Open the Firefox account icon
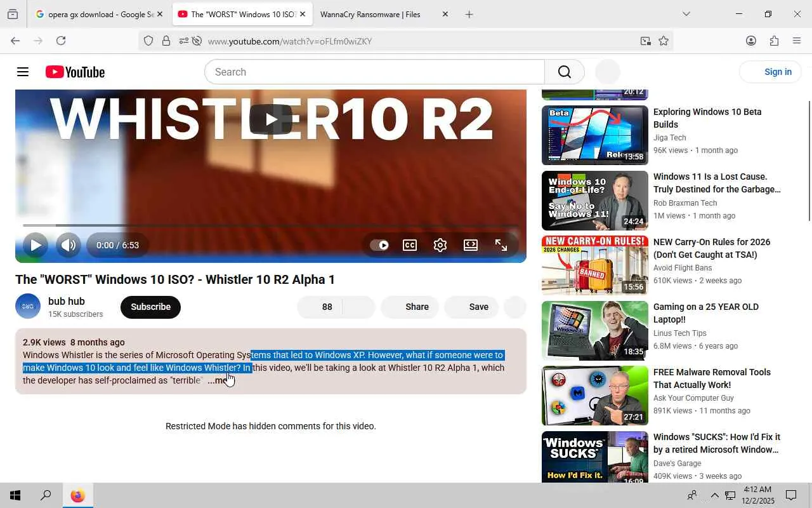The image size is (812, 508). [x=751, y=41]
